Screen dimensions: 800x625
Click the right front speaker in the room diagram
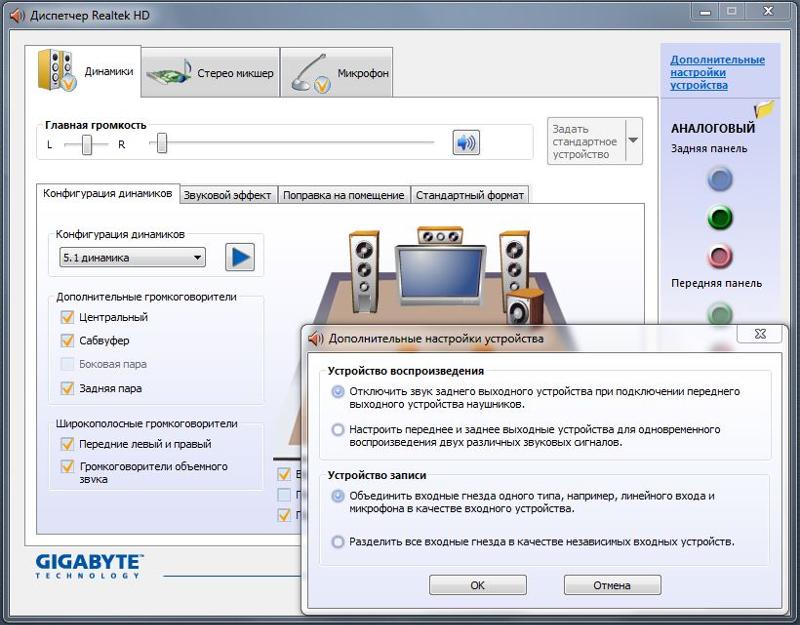click(514, 265)
